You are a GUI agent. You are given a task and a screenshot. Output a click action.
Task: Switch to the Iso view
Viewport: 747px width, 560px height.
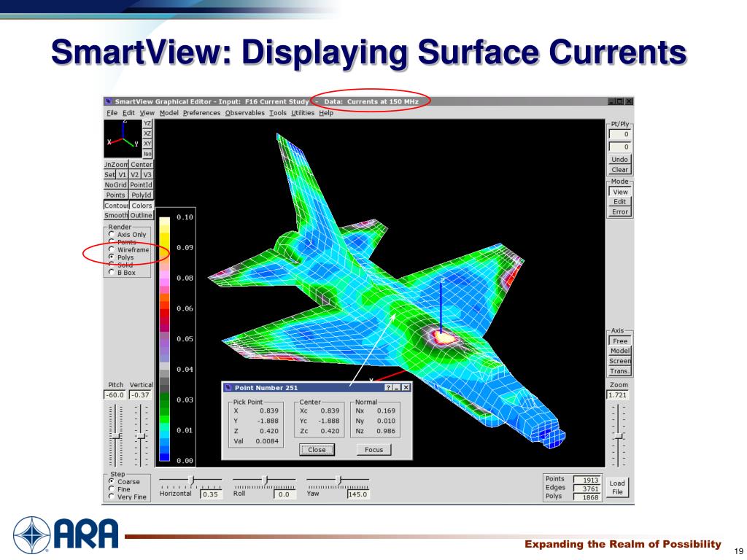147,153
